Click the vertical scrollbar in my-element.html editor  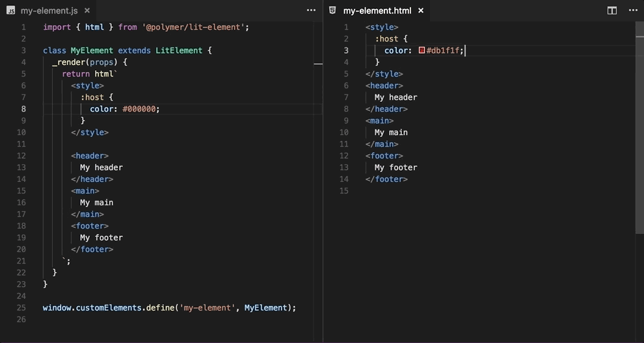(x=640, y=127)
